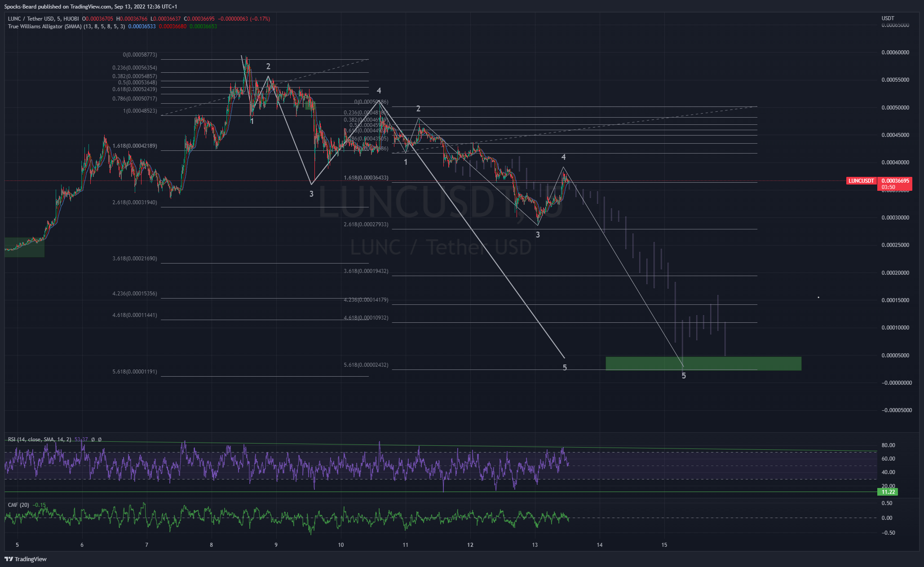Click the 5.618(0.00002432) Fibonacci label
The width and height of the screenshot is (924, 567).
pos(366,365)
